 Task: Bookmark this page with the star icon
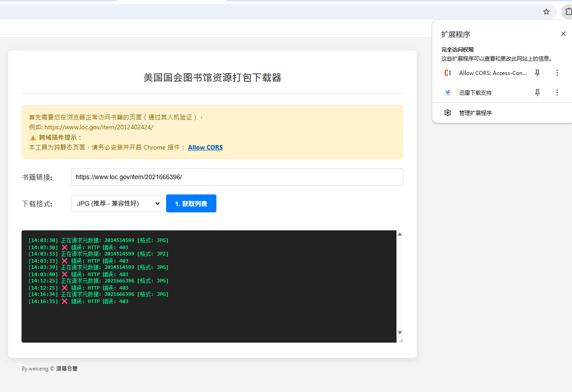pyautogui.click(x=546, y=12)
